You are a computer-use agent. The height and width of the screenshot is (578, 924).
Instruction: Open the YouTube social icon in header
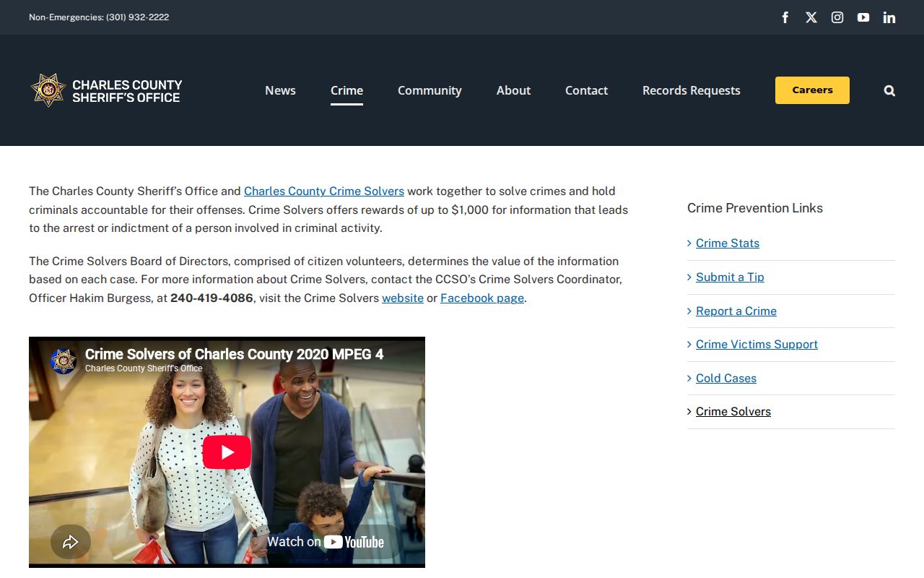coord(863,17)
